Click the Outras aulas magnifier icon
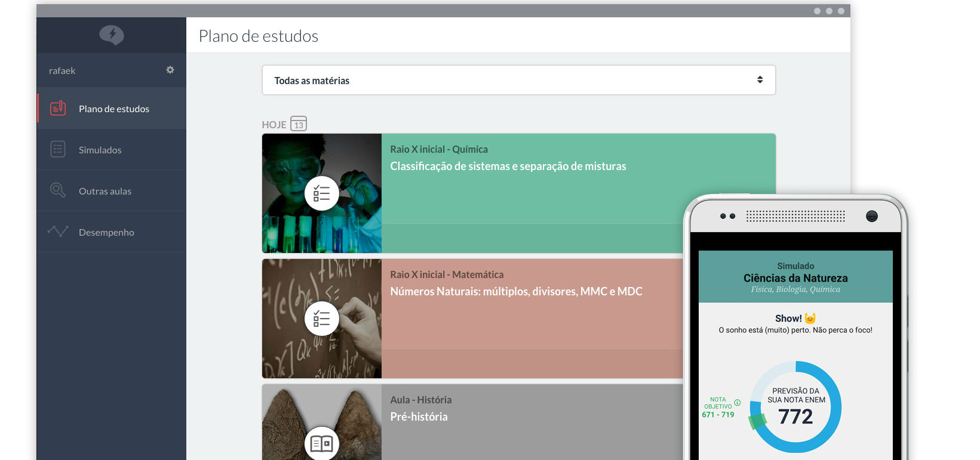Viewport: 980px width, 460px height. pos(58,190)
